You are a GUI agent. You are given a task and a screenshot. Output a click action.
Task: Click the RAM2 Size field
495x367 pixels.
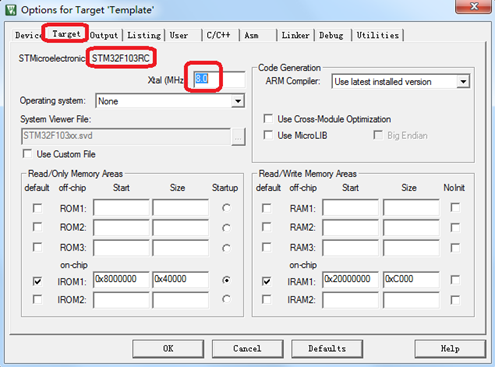coord(411,228)
